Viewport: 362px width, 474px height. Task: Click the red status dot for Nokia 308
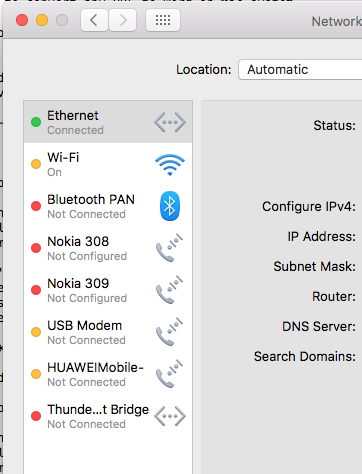point(36,248)
